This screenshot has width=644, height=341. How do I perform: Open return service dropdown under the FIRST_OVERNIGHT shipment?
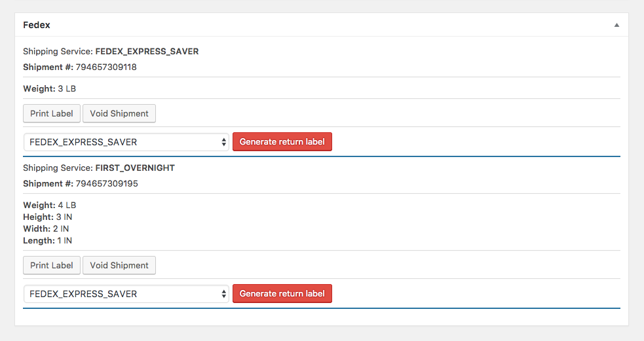[x=126, y=294]
